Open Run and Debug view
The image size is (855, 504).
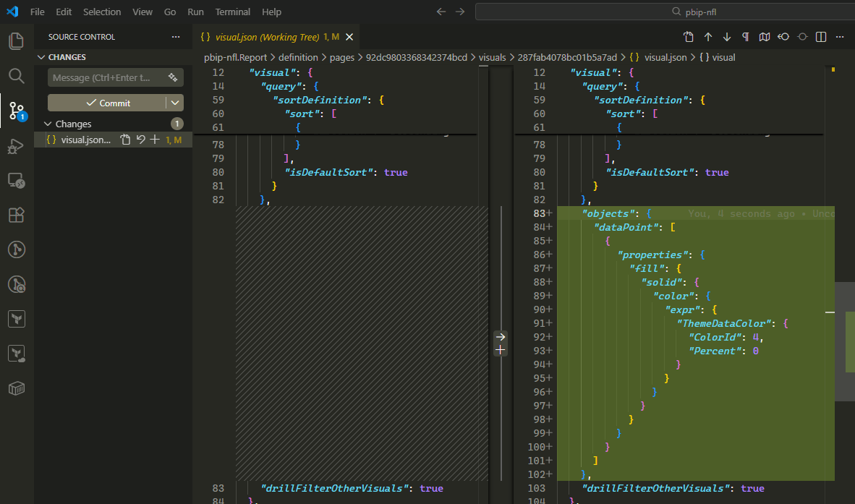point(16,146)
